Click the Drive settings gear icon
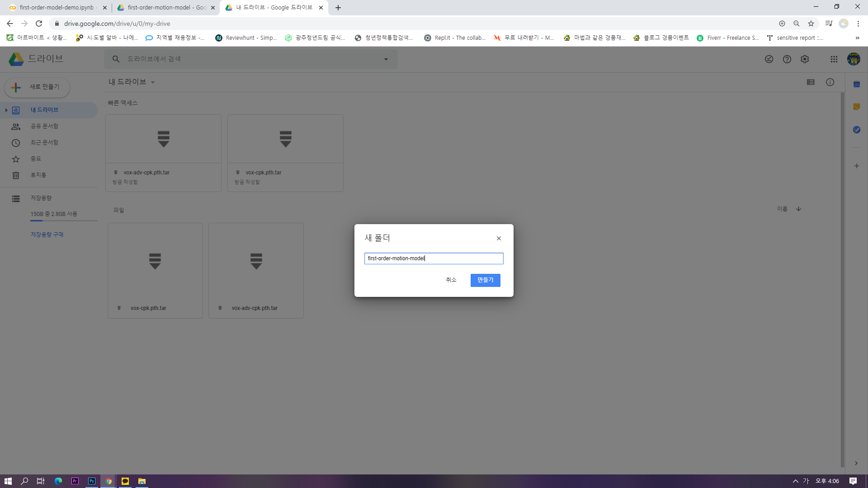Screen dimensions: 868x488 805,59
